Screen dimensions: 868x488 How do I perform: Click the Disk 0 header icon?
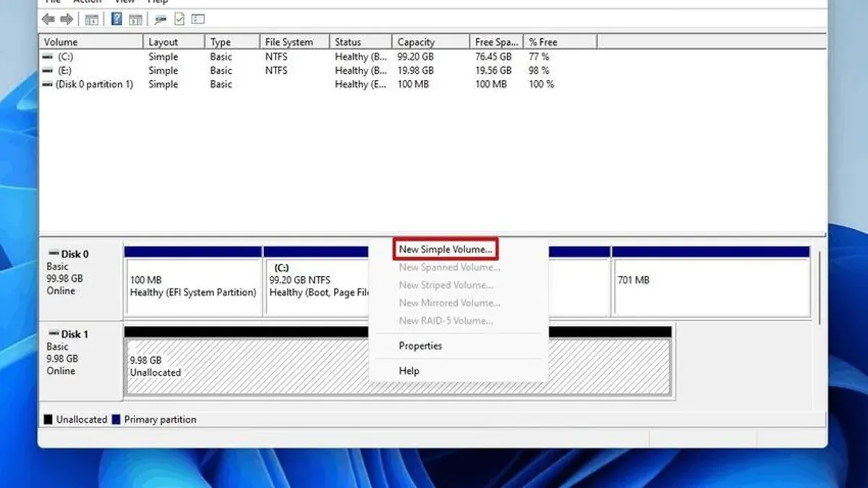click(x=54, y=254)
